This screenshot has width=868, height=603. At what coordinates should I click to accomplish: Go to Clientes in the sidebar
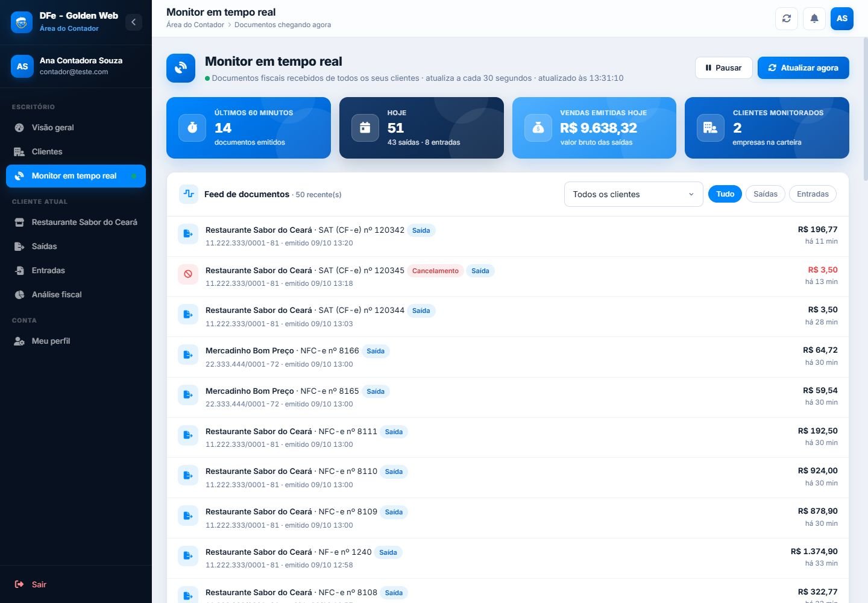click(76, 151)
